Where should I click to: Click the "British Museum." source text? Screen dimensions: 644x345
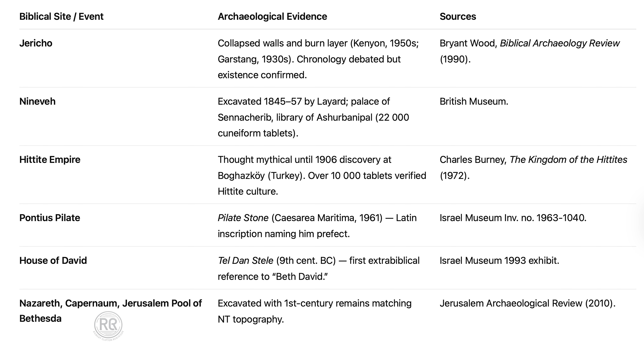click(474, 101)
